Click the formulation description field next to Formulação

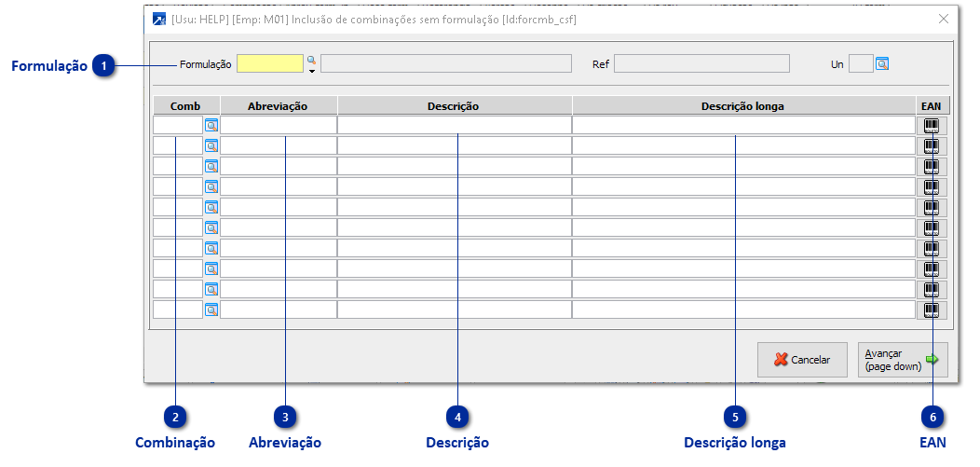coord(446,63)
